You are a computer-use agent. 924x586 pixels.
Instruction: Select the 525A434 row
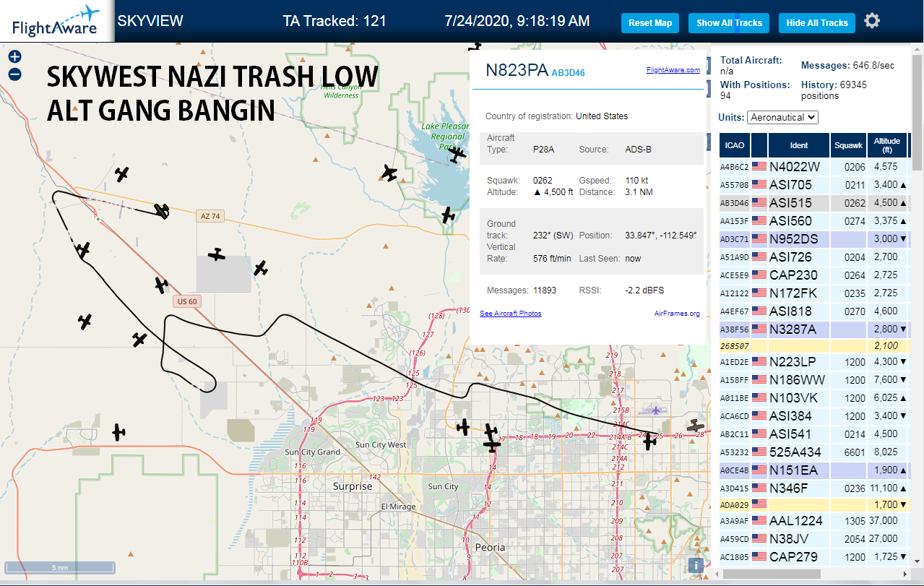(813, 452)
